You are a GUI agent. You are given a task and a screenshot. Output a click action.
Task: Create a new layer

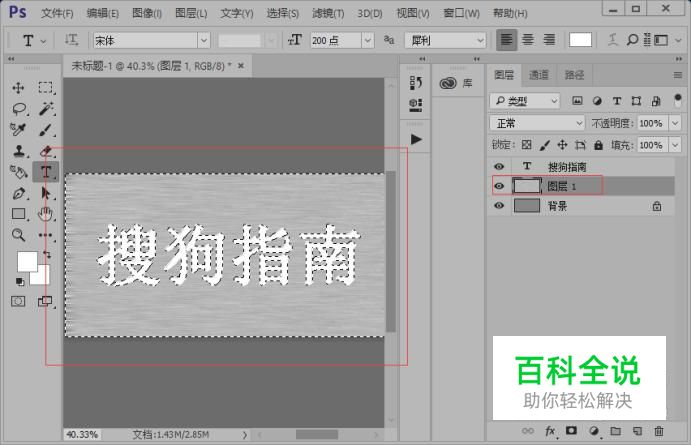pos(637,431)
